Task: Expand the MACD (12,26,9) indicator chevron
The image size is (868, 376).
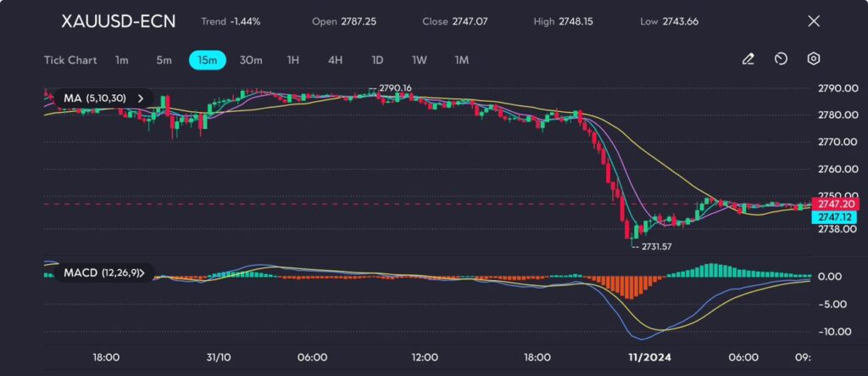Action: (x=153, y=273)
